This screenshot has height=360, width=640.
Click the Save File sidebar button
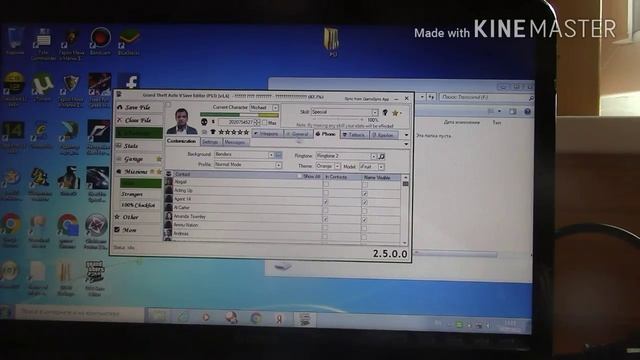tap(138, 107)
